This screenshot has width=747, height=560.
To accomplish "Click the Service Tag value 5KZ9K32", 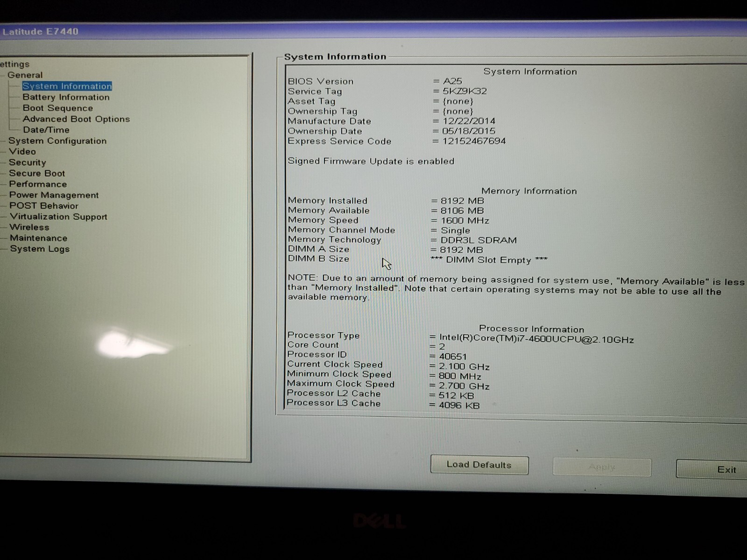I will pos(465,91).
